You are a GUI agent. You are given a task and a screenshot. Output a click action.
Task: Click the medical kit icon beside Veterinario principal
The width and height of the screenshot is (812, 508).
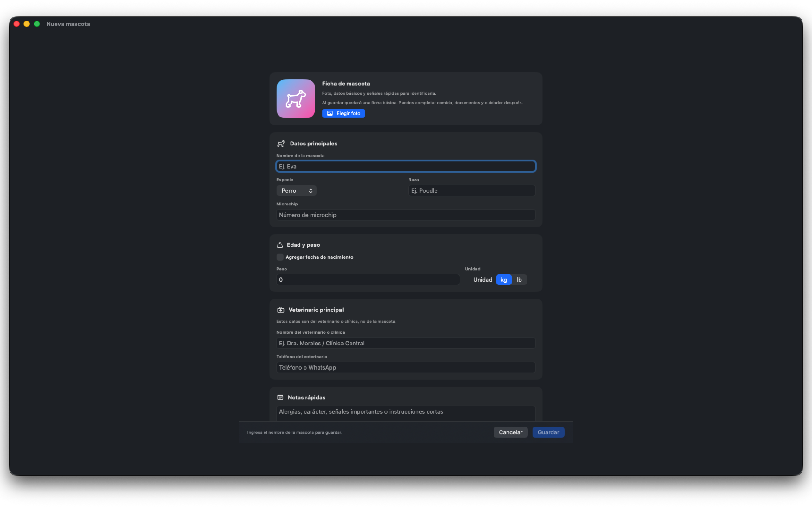coord(280,310)
